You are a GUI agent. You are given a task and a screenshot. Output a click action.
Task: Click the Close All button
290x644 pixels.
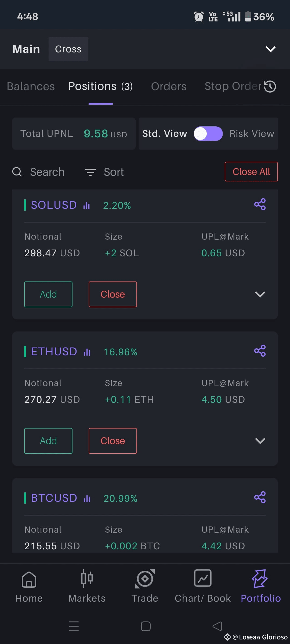coord(251,172)
